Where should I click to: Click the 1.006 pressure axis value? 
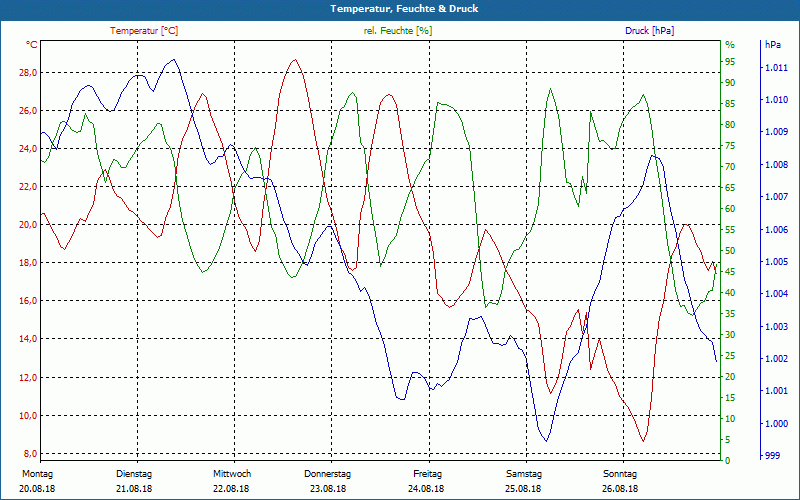[774, 230]
